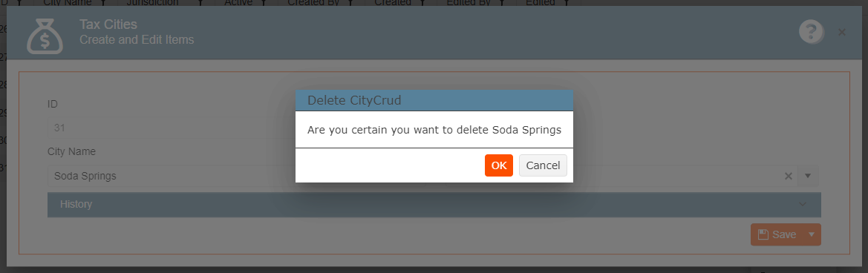Filter the Created By column
The height and width of the screenshot is (273, 868).
(350, 3)
